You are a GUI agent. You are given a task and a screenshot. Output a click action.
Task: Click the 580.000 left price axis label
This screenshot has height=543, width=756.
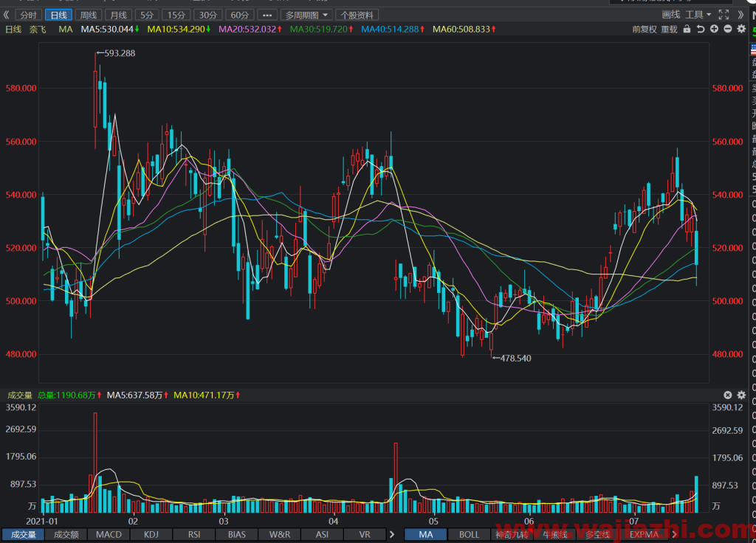point(21,89)
